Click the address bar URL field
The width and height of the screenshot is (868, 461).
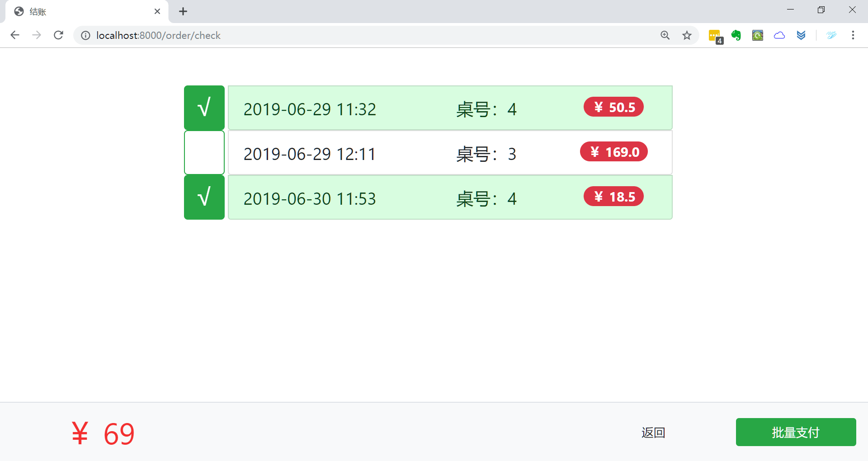click(316, 35)
